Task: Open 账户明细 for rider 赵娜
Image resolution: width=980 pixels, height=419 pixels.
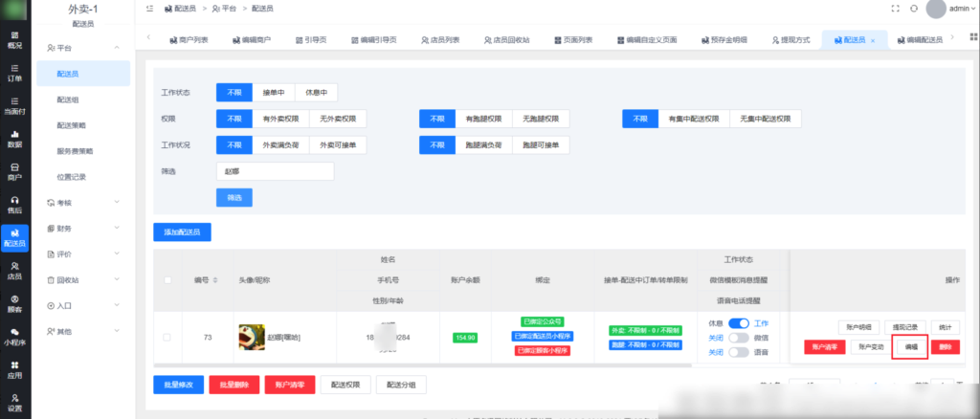Action: point(858,327)
